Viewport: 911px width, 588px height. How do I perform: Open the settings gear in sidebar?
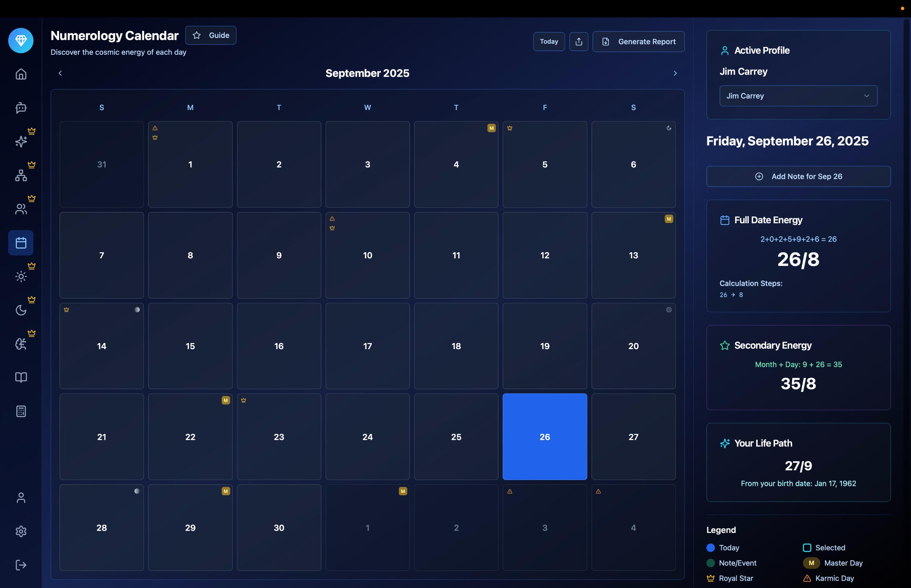point(21,531)
